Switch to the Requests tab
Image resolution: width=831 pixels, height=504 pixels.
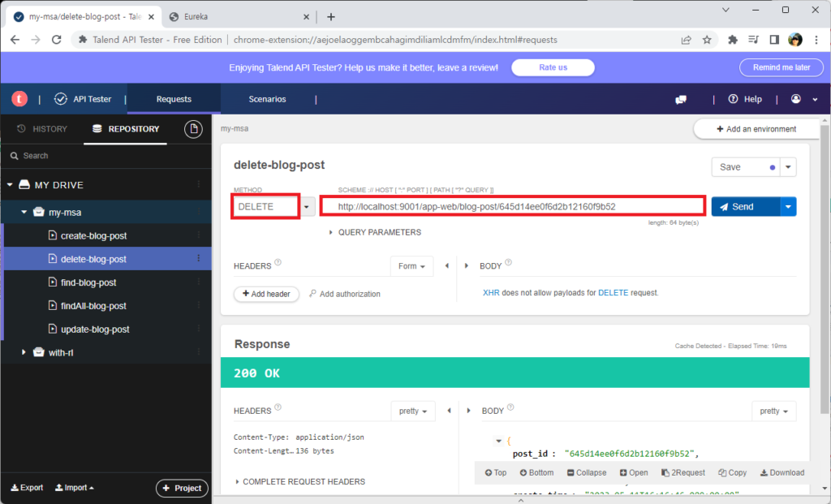point(174,99)
